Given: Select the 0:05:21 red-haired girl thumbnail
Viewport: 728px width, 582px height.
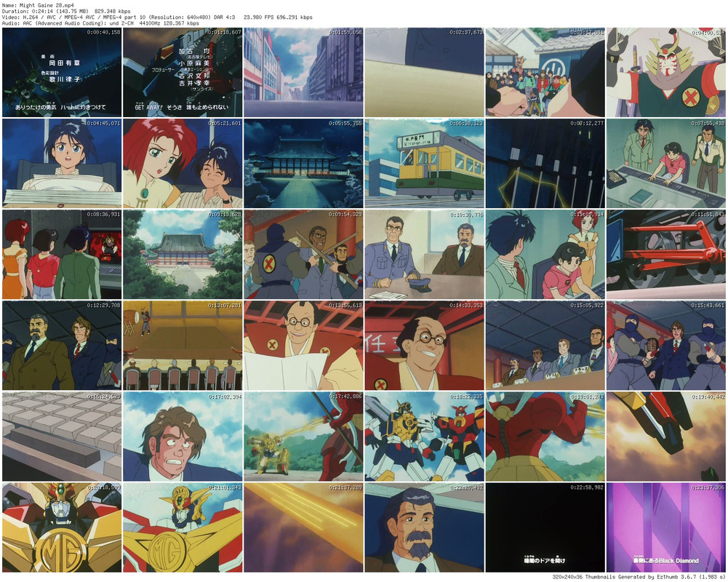Looking at the screenshot, I should point(183,164).
